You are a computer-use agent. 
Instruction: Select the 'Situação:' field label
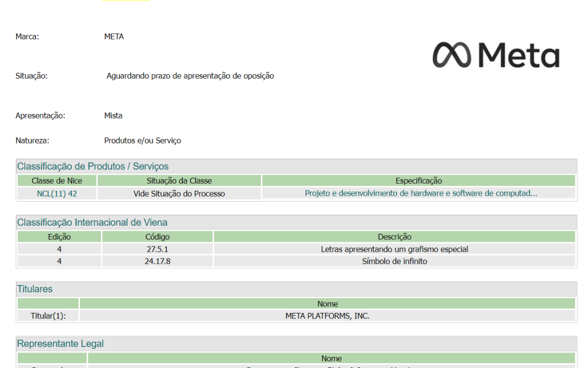(32, 76)
